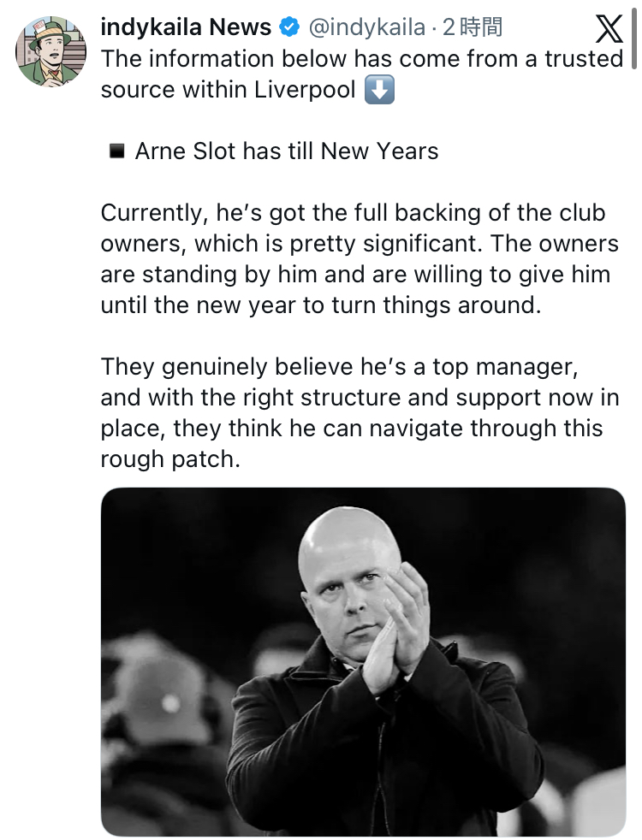642x840 pixels.
Task: Click the word 'Liverpool' in the tweet
Action: (x=305, y=90)
